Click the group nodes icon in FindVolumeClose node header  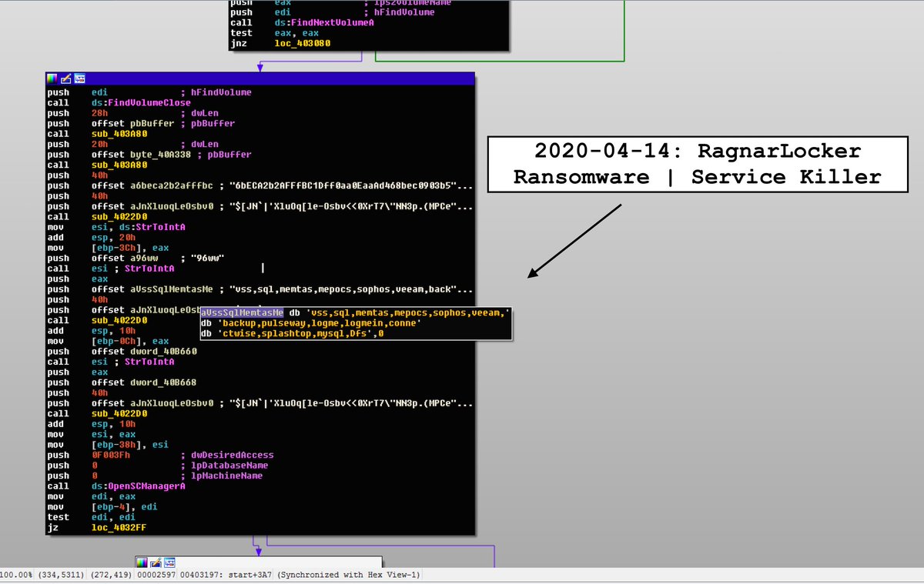pos(79,78)
